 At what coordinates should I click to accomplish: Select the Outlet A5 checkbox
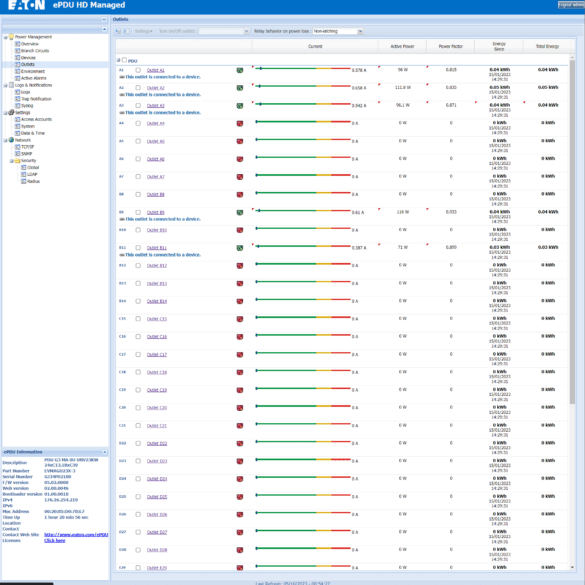[138, 141]
